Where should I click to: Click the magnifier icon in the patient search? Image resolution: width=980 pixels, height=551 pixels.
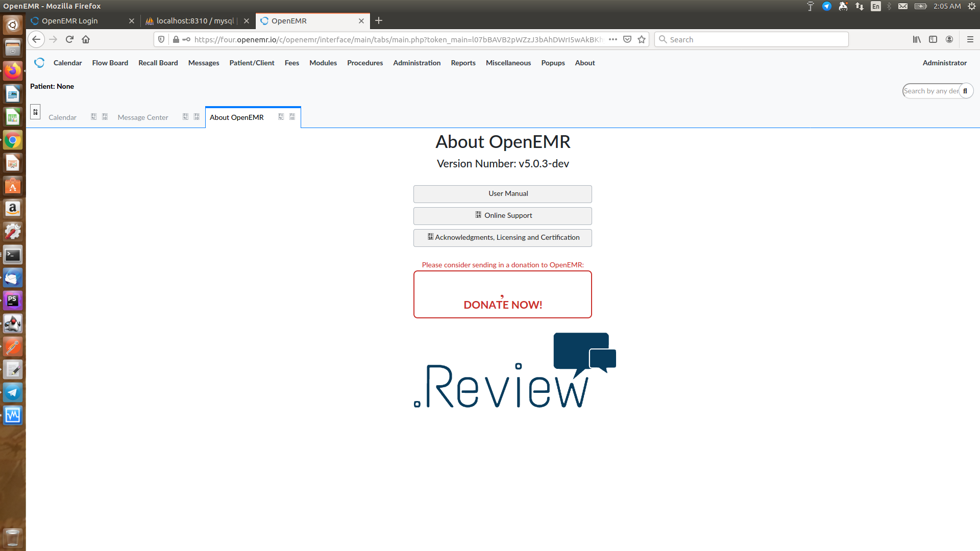[x=966, y=91]
